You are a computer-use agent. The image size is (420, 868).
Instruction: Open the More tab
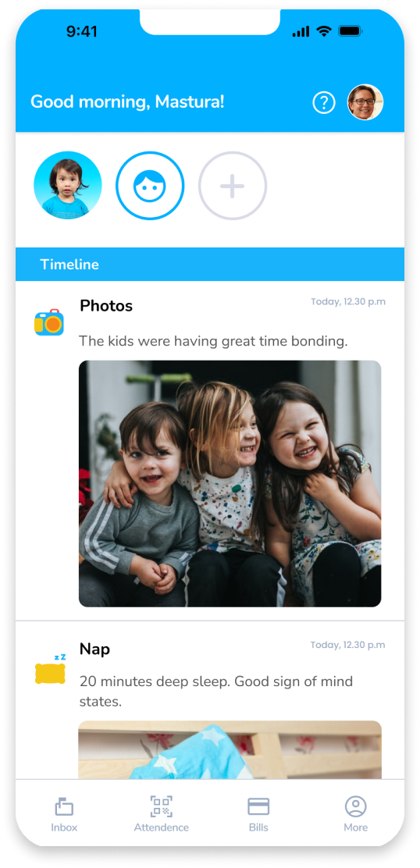[356, 814]
